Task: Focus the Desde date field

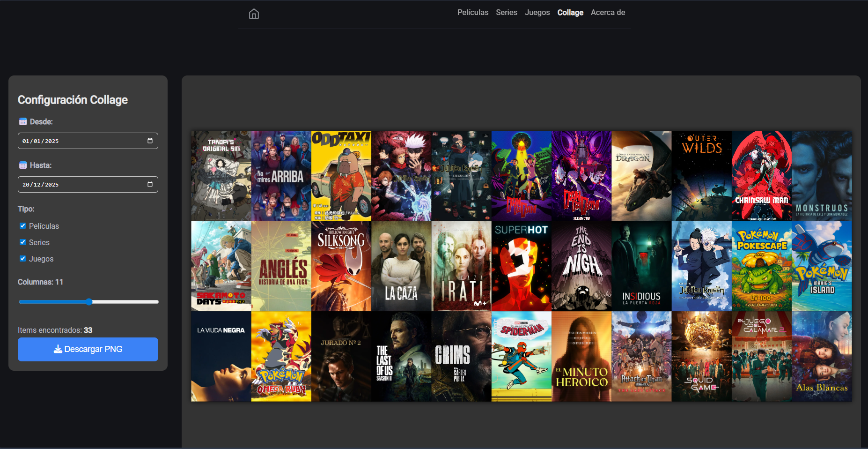Action: [x=88, y=141]
